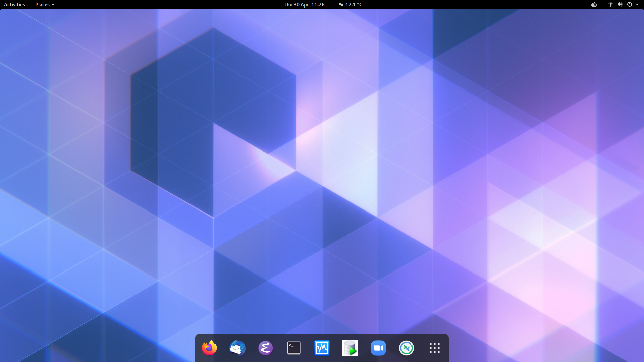Launch the Thunderbird mail client
Image resolution: width=644 pixels, height=362 pixels.
coord(237,348)
